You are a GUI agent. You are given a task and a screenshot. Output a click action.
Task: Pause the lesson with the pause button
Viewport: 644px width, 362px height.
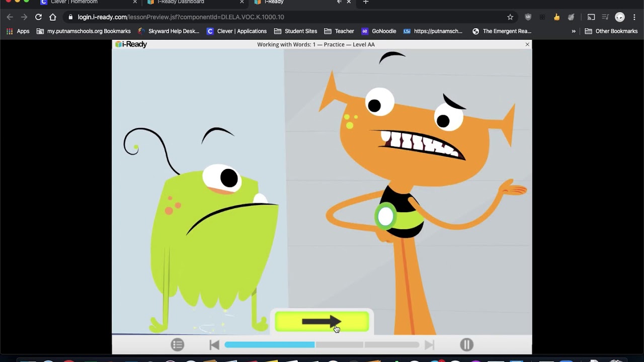click(467, 344)
